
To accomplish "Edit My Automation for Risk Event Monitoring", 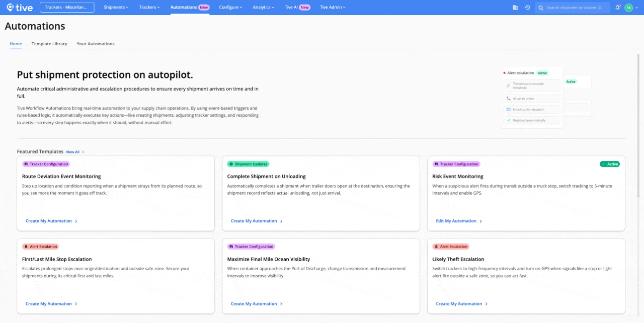I will (x=459, y=221).
